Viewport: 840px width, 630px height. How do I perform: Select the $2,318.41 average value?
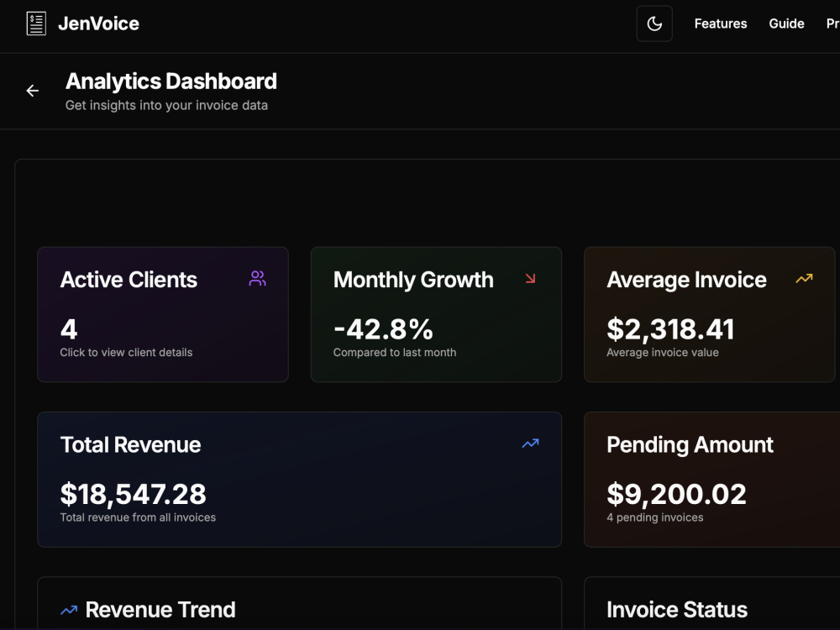670,329
